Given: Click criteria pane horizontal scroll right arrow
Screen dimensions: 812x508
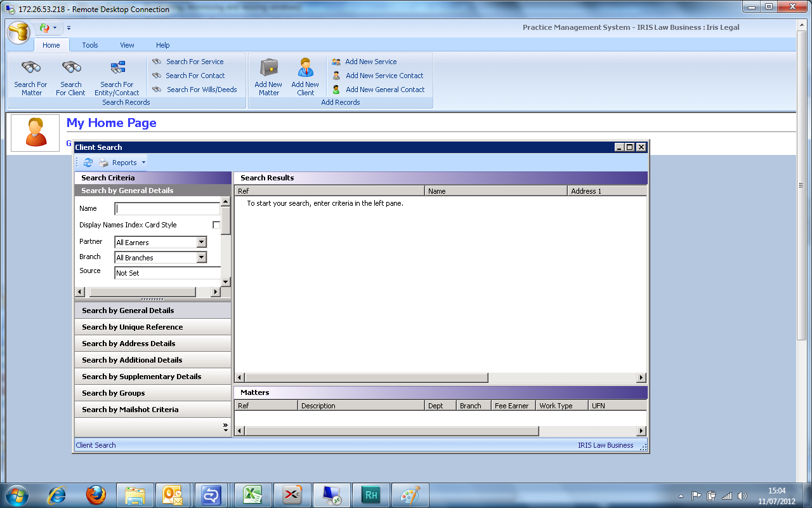Looking at the screenshot, I should tap(216, 292).
